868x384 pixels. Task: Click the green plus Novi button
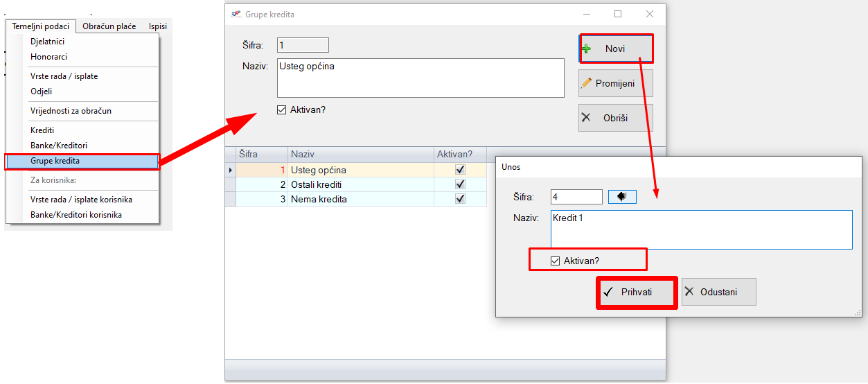point(616,49)
